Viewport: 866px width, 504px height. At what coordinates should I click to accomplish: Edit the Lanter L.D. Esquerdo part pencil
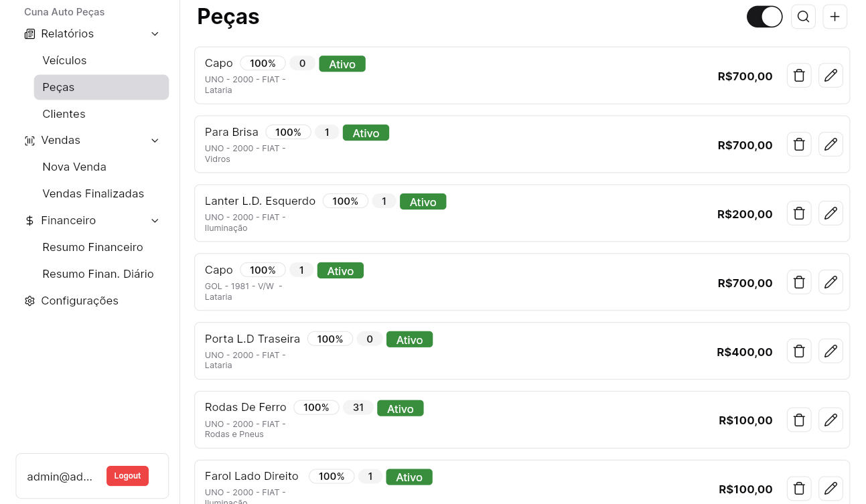tap(831, 214)
